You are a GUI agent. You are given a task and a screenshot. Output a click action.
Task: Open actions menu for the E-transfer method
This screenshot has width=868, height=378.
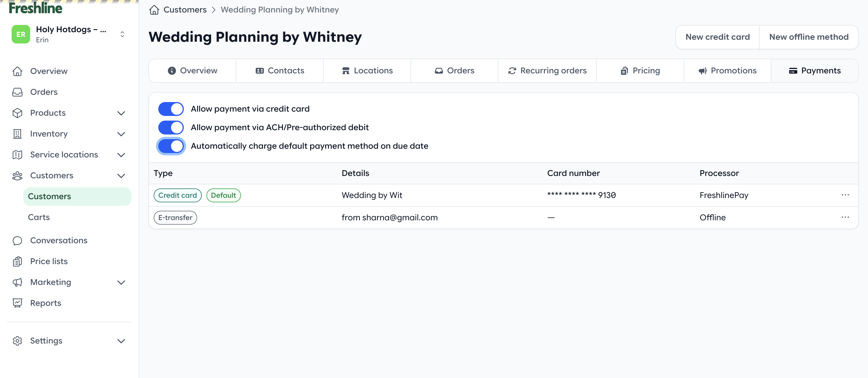(x=845, y=217)
